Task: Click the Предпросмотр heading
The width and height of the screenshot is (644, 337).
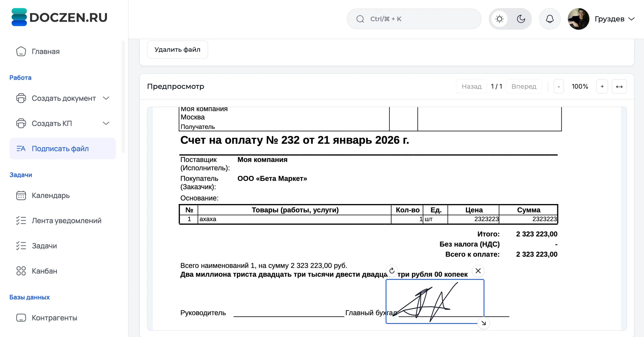Action: point(175,86)
